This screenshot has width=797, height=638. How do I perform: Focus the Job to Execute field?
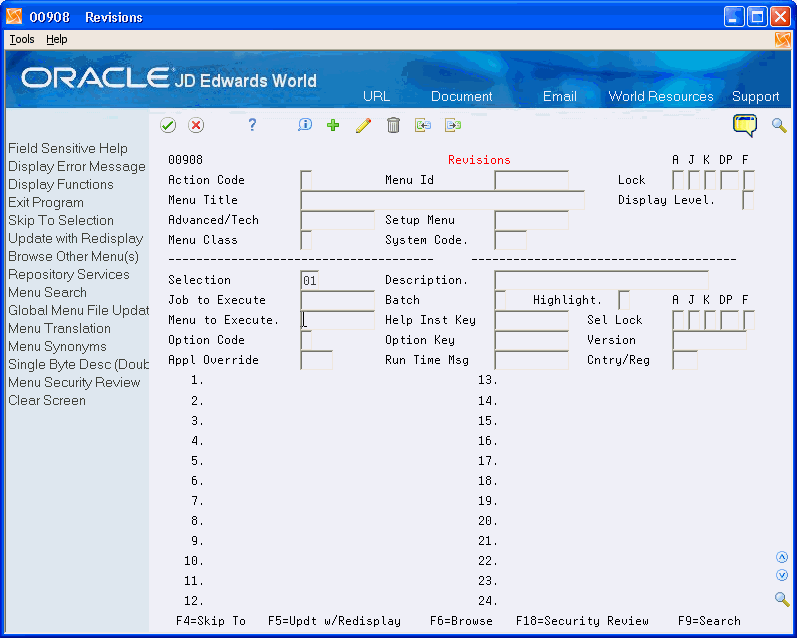click(337, 300)
